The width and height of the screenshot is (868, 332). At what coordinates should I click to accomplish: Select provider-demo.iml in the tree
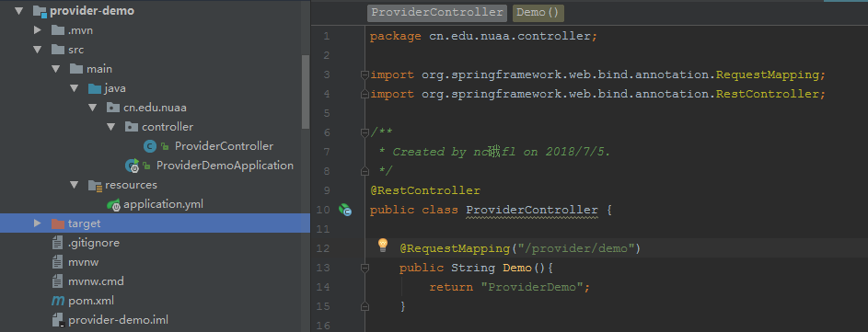point(118,320)
